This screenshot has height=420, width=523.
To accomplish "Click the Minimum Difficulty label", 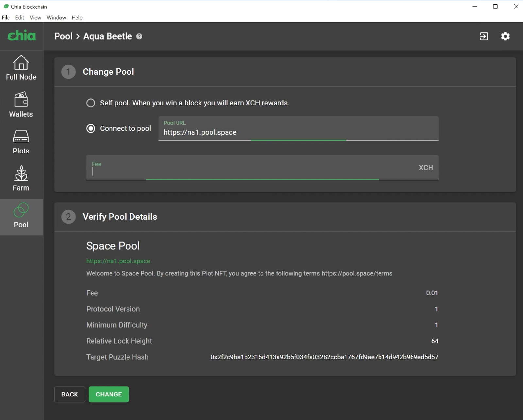I will click(117, 325).
